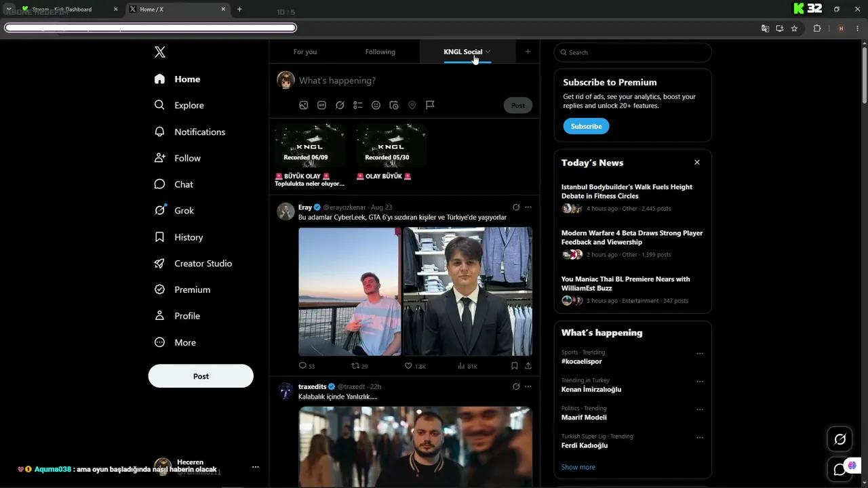Add a new timeline tab with plus
This screenshot has width=868, height=488.
528,52
